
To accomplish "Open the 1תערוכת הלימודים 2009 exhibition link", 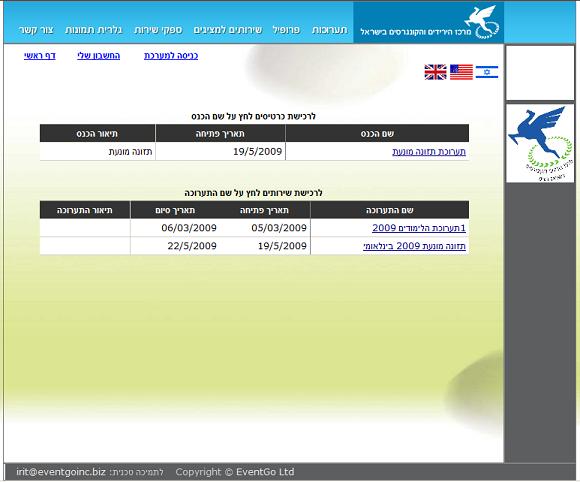I will 419,228.
